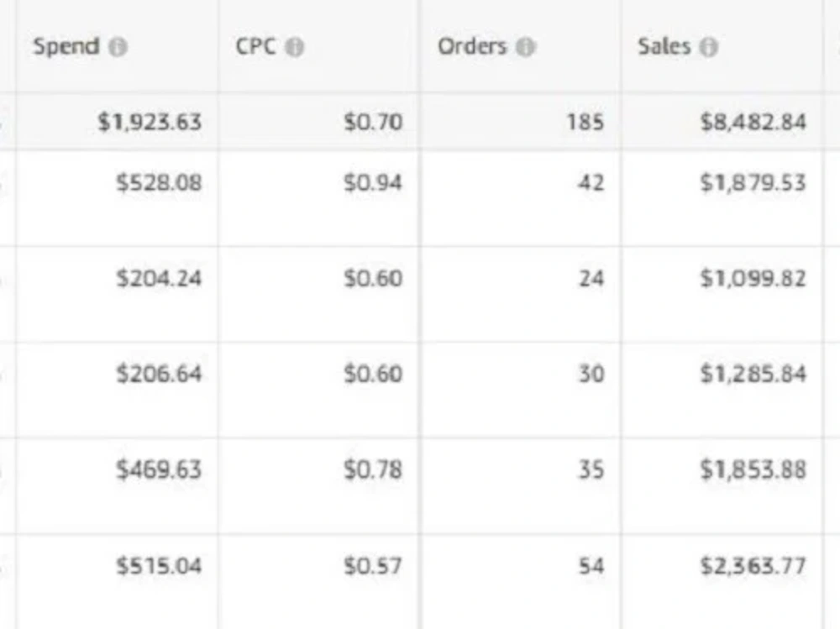Click the info icon next to Spend
The width and height of the screenshot is (840, 629).
[x=118, y=47]
